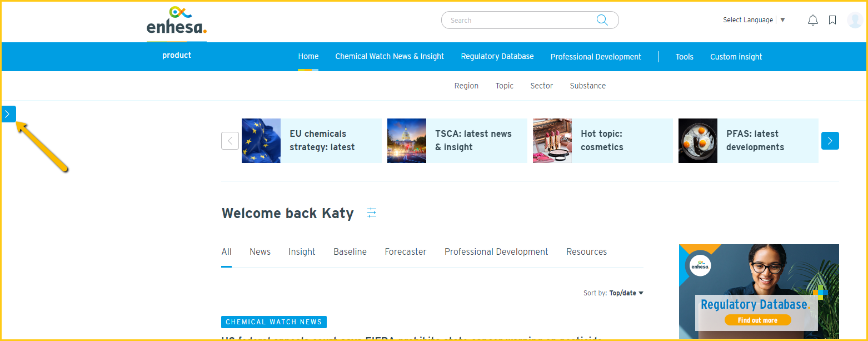The image size is (868, 341).
Task: Browse by Region
Action: 466,86
